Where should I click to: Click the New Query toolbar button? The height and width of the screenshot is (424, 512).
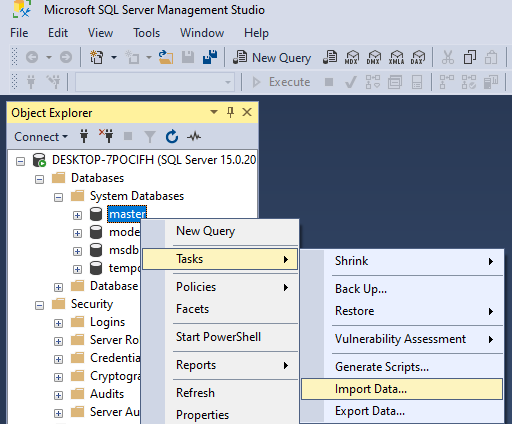[x=272, y=58]
